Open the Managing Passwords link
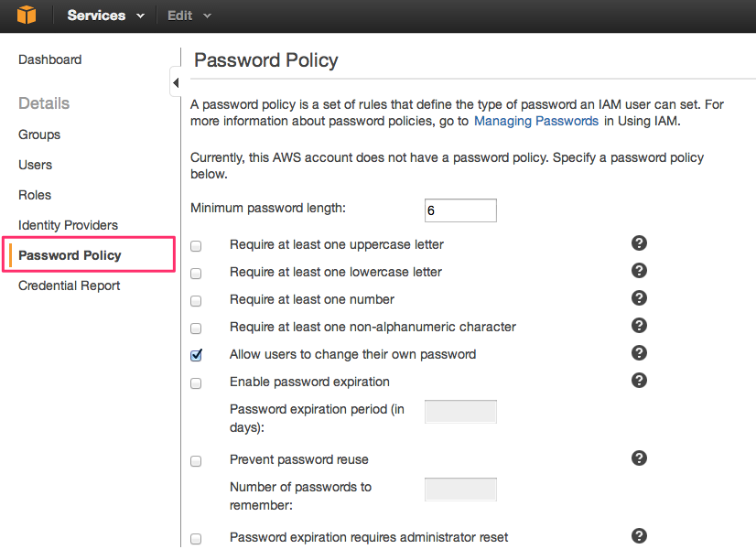Image resolution: width=756 pixels, height=560 pixels. 535,120
